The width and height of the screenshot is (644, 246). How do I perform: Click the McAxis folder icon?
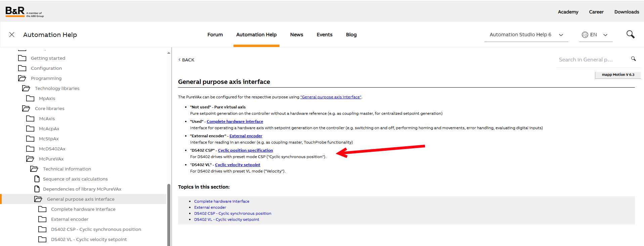coord(30,118)
